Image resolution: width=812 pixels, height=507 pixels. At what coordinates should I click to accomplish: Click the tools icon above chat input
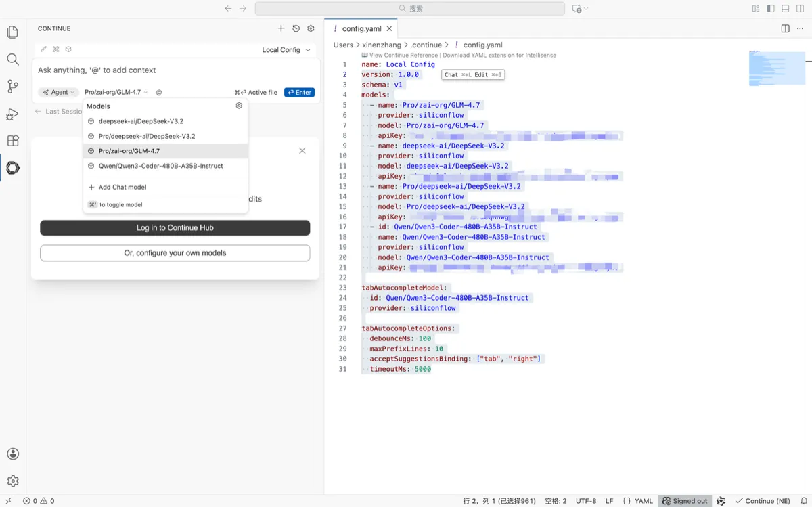coord(56,49)
